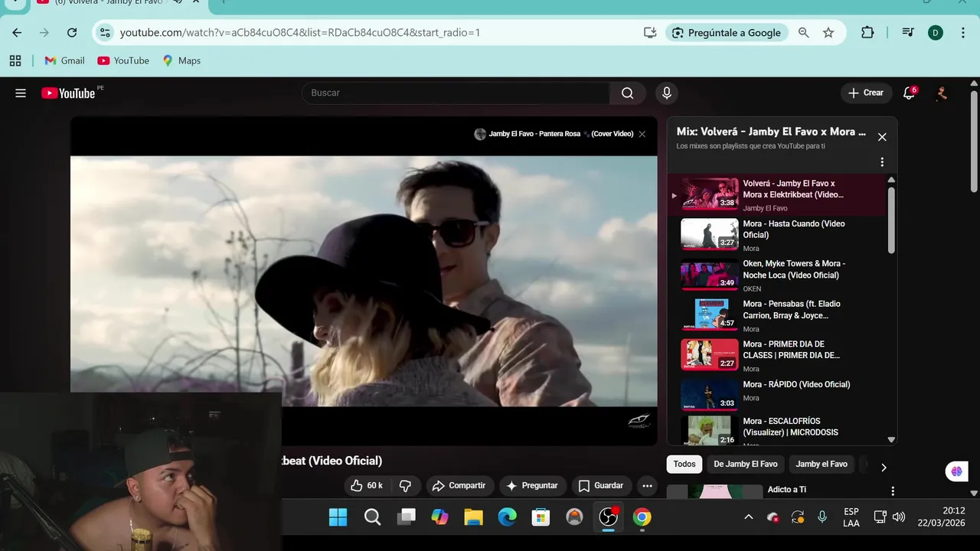The image size is (980, 551).
Task: Open the clock showing 20:12
Action: pos(942,517)
